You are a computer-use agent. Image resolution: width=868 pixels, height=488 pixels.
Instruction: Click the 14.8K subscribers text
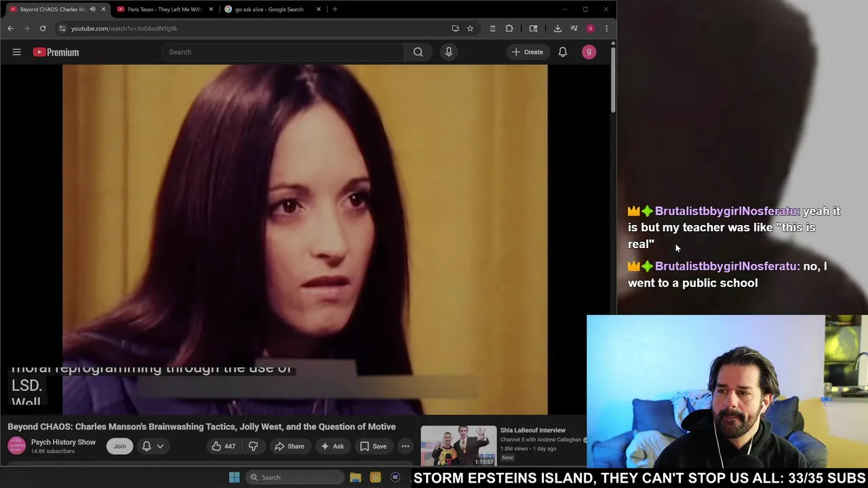pyautogui.click(x=53, y=451)
